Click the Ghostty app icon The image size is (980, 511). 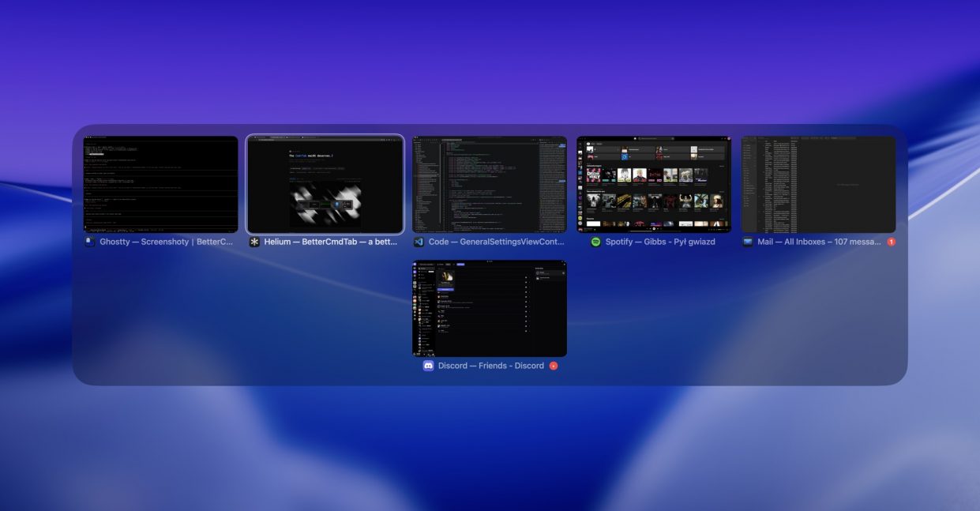[90, 242]
